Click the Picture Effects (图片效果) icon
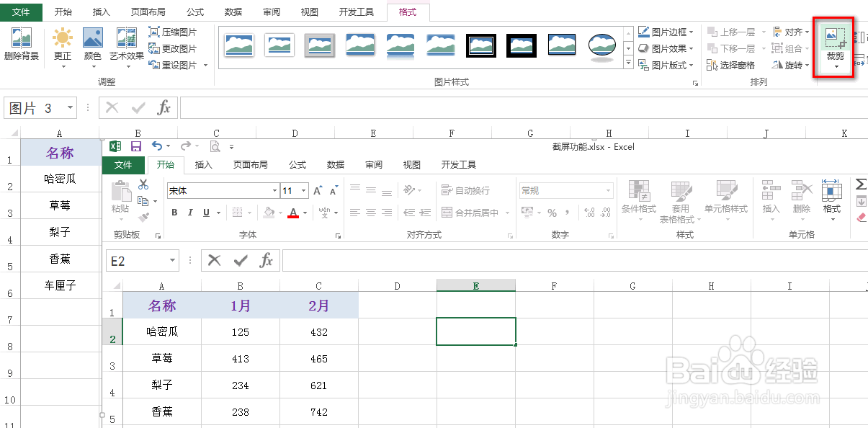 tap(643, 49)
